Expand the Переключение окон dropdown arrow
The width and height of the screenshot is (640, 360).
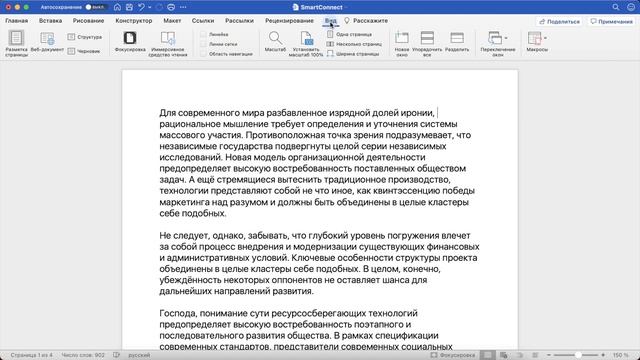point(506,38)
